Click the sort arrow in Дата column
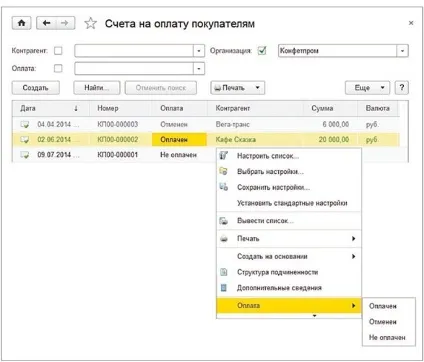 pos(76,108)
